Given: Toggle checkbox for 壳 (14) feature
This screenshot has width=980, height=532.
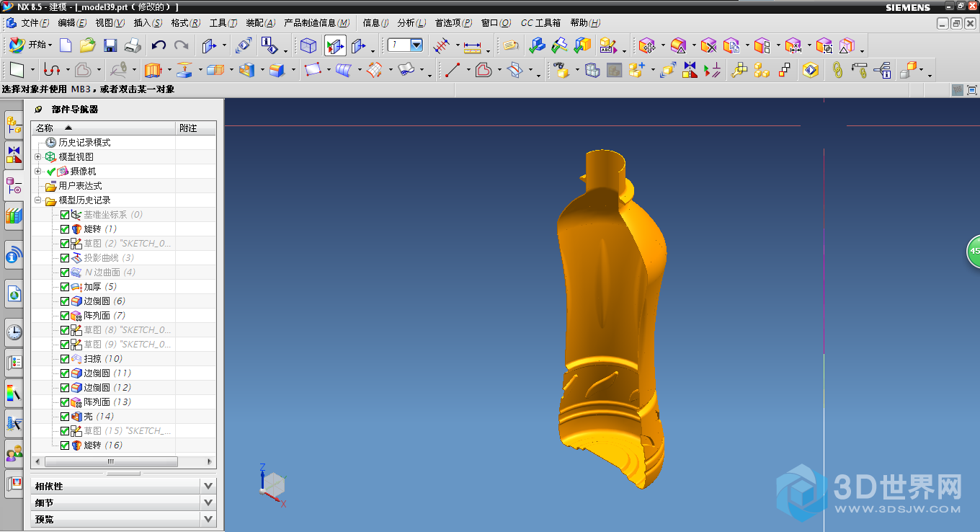Looking at the screenshot, I should click(65, 417).
